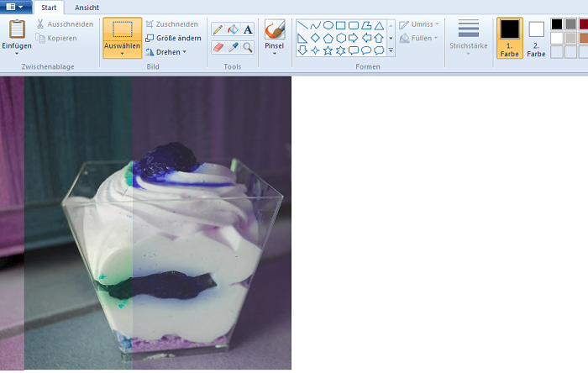Select the Eraser tool

(x=218, y=47)
